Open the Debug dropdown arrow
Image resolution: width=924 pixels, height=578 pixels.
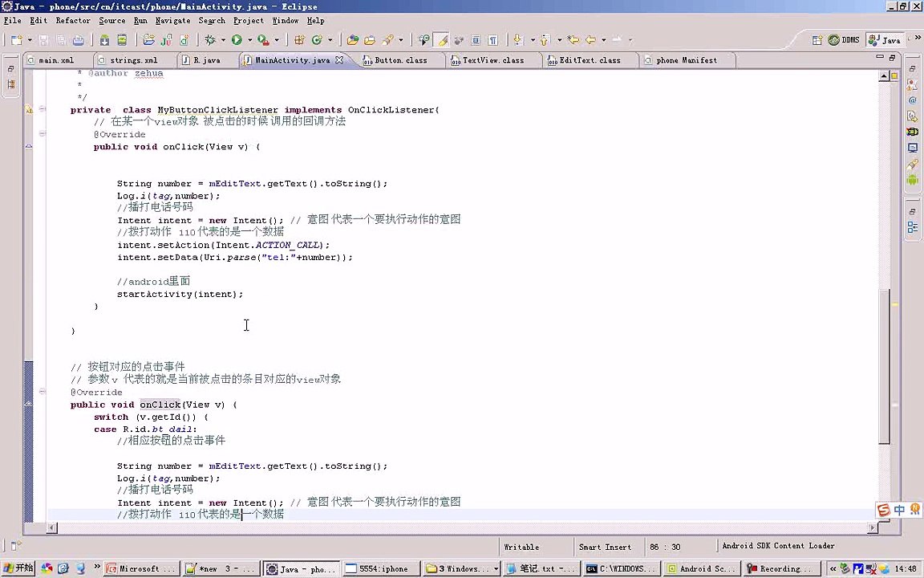(223, 40)
